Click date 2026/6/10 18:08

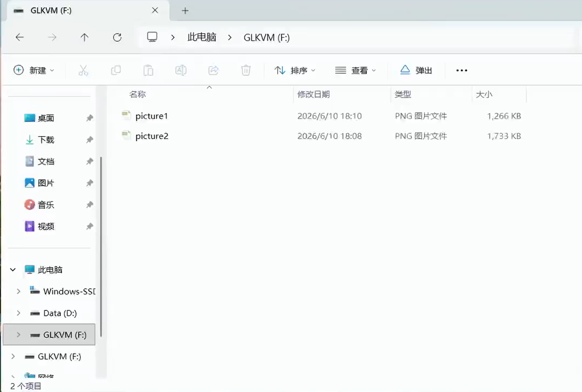pyautogui.click(x=329, y=136)
